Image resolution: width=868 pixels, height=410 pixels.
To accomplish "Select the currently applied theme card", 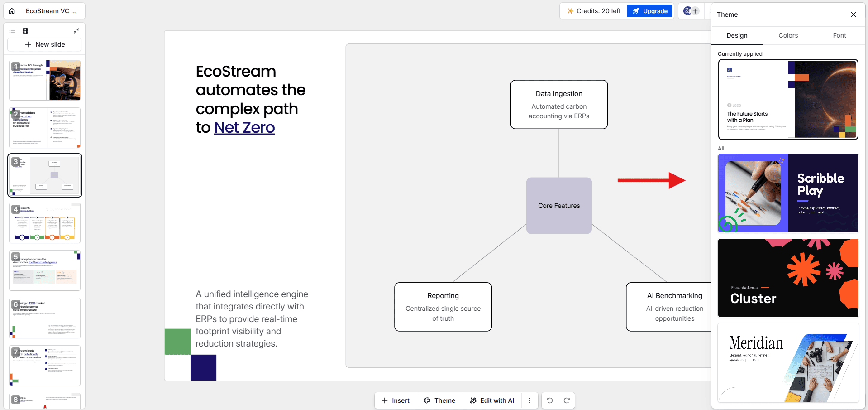I will coord(788,99).
